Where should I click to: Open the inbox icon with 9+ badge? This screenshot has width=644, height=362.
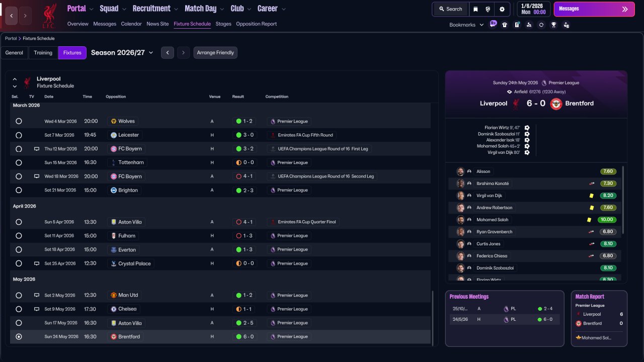[x=493, y=24]
